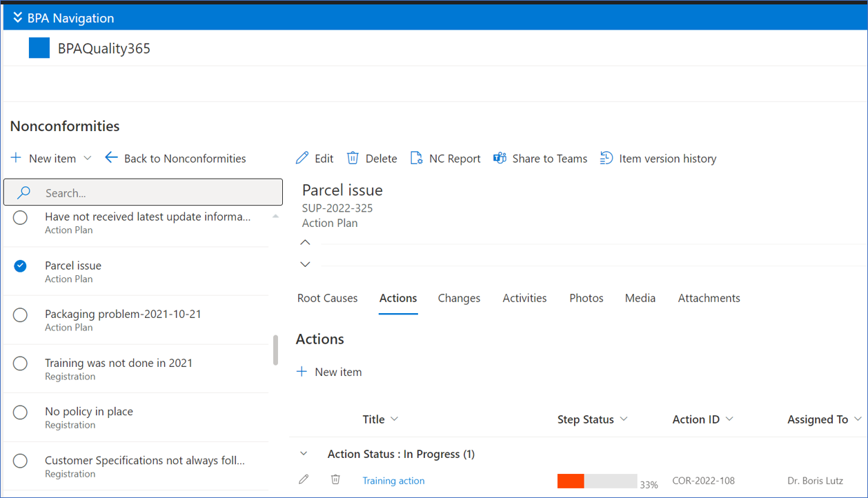The height and width of the screenshot is (498, 868).
Task: Click the 'Action Status : In Progress (1)' text
Action: click(401, 454)
